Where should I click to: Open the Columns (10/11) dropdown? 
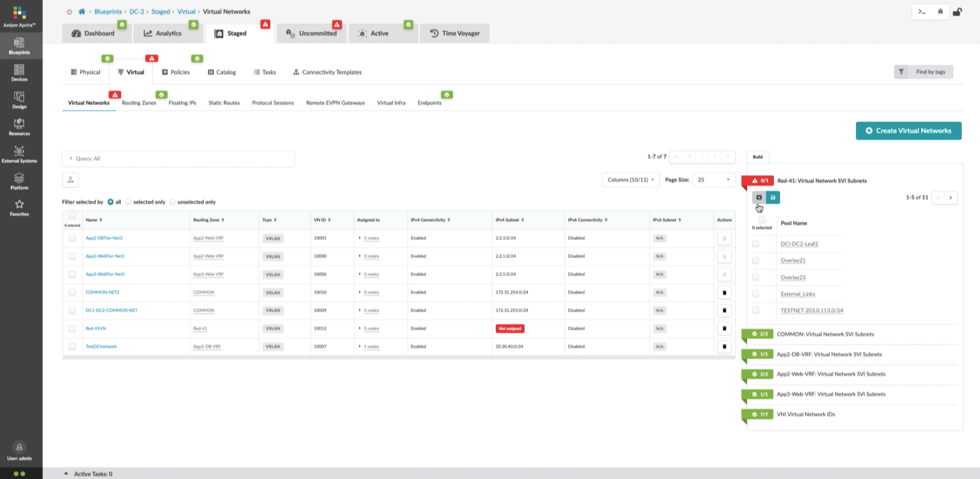pos(631,180)
